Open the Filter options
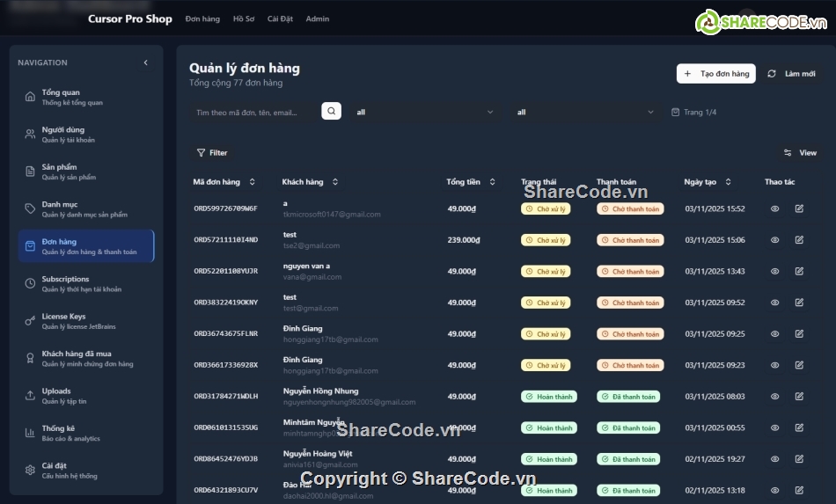The image size is (836, 504). (x=212, y=153)
